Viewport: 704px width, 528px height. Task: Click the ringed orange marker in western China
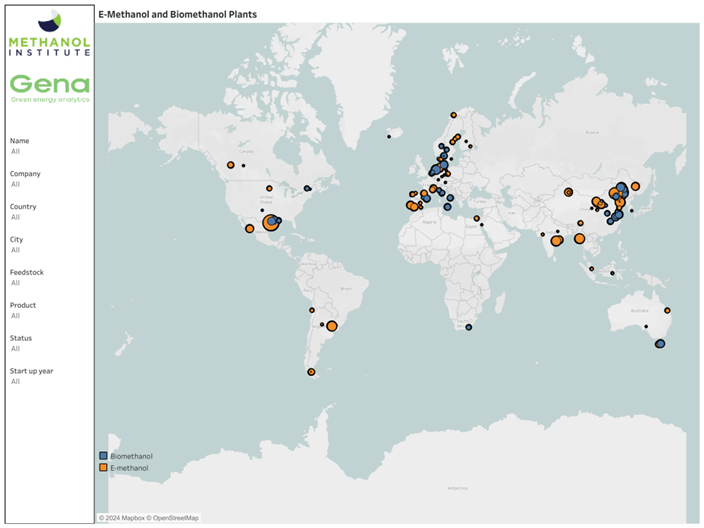568,192
